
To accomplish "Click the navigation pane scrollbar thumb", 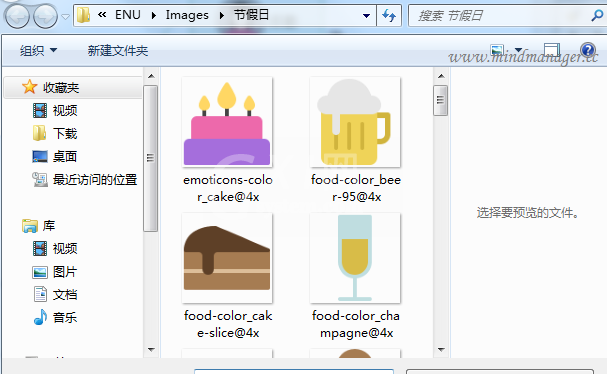I will tap(151, 158).
